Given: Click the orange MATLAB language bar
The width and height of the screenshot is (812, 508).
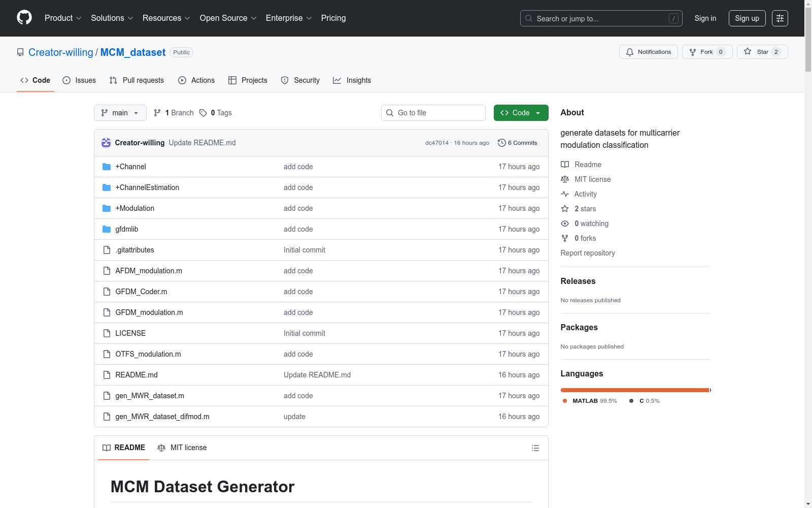Looking at the screenshot, I should [635, 390].
